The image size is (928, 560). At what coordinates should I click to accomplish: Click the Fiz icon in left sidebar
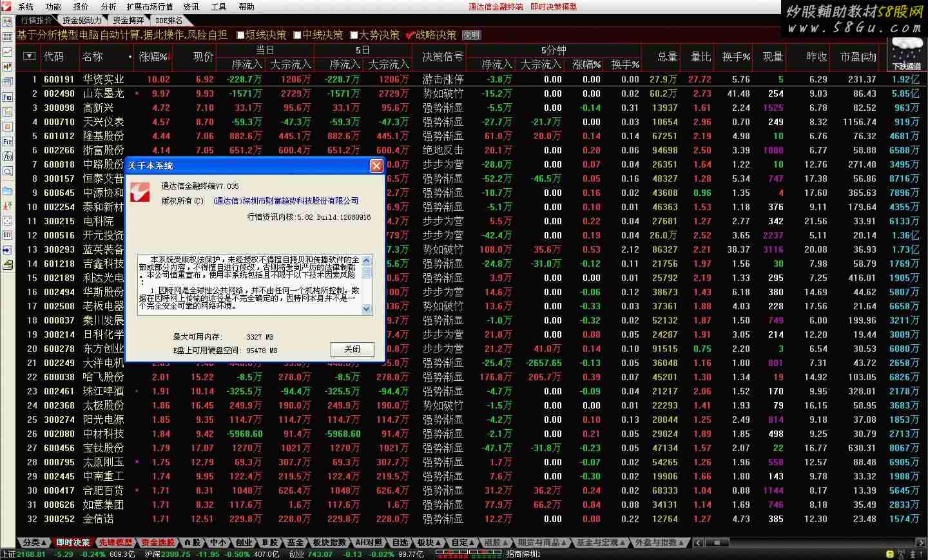[7, 141]
